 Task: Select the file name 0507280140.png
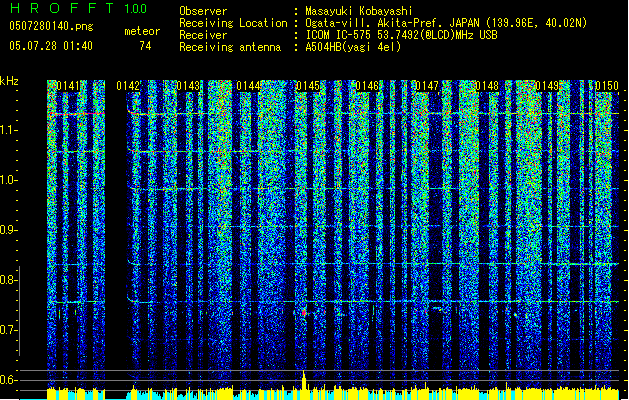(x=51, y=26)
